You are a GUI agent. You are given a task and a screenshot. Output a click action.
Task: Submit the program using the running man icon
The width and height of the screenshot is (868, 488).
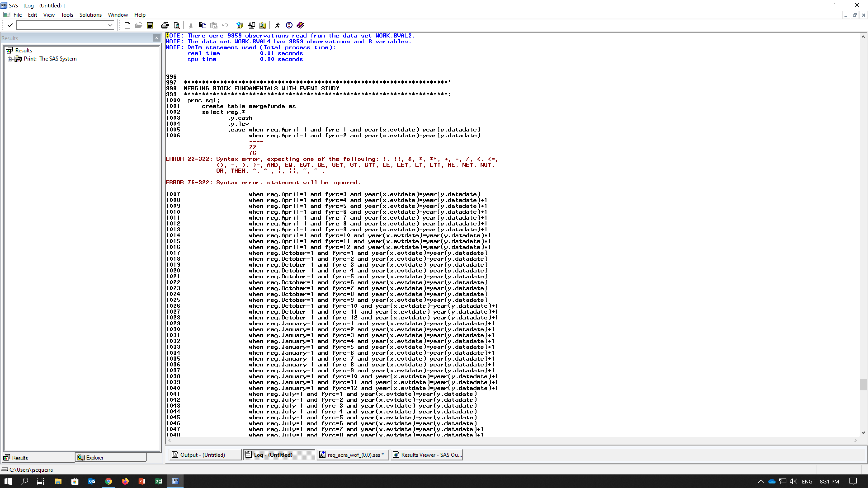pyautogui.click(x=277, y=25)
